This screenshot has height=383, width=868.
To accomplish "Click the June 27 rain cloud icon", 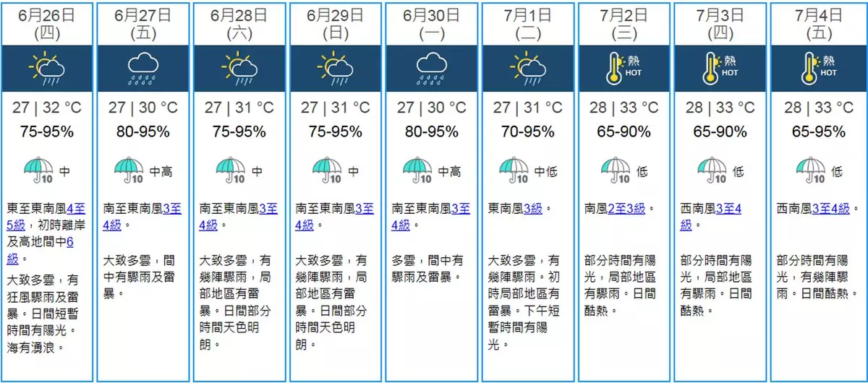I will pos(143,68).
